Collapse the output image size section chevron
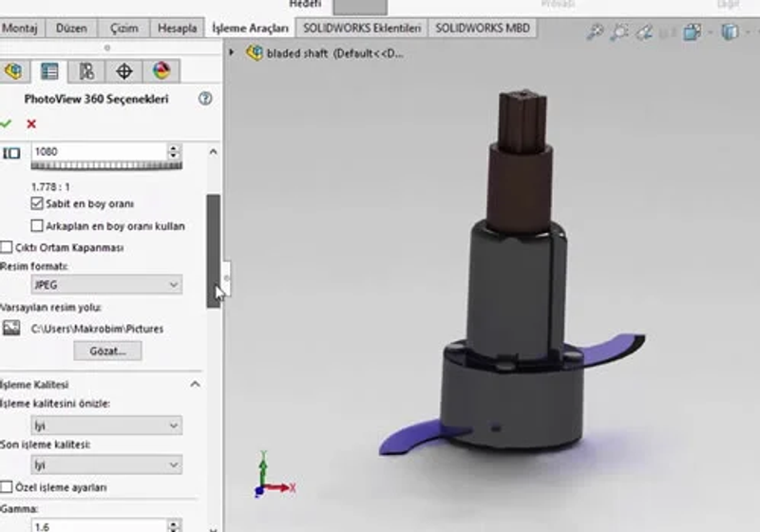The height and width of the screenshot is (532, 760). (213, 152)
